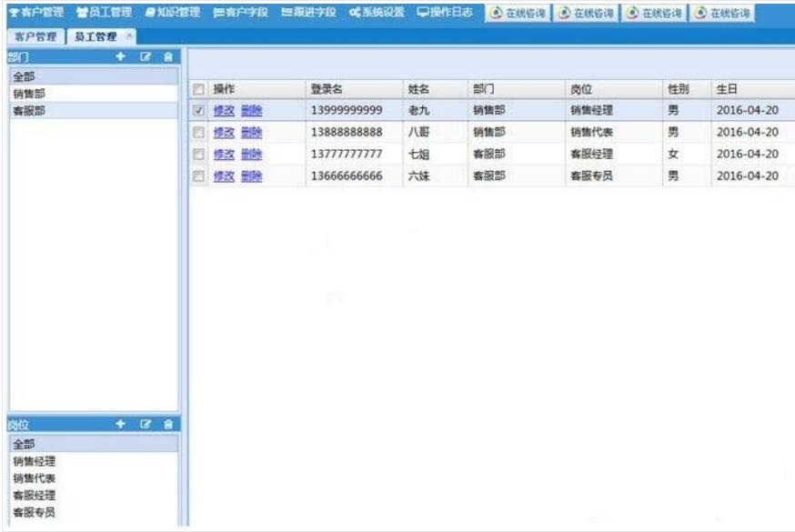Switch to the 客户管理 tab
The image size is (795, 532).
click(x=35, y=36)
